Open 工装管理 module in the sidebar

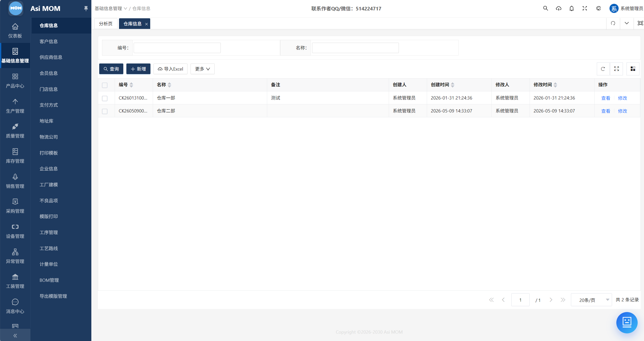15,281
